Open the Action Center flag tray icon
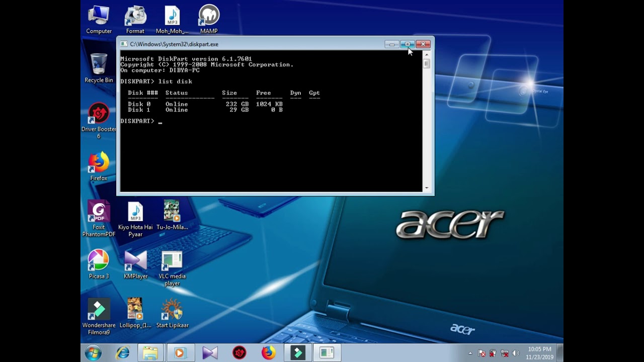 click(481, 353)
